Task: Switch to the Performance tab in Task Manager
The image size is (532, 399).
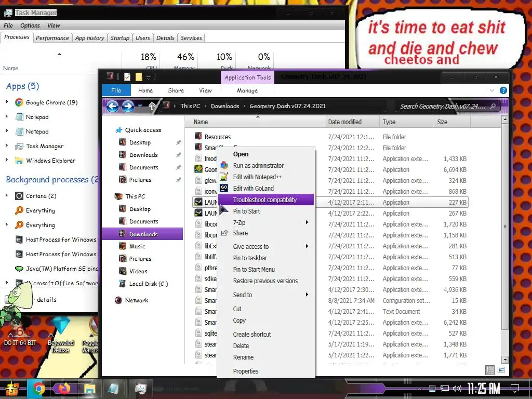Action: pos(52,38)
